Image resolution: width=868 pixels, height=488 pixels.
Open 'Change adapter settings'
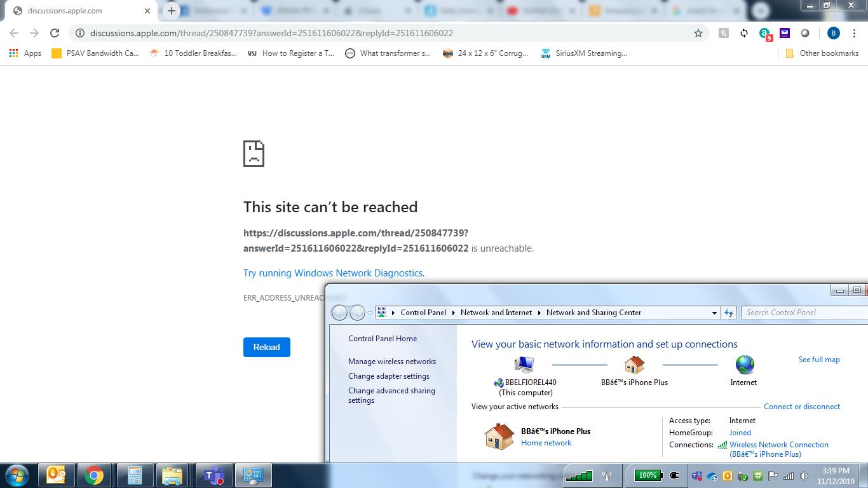pyautogui.click(x=389, y=376)
